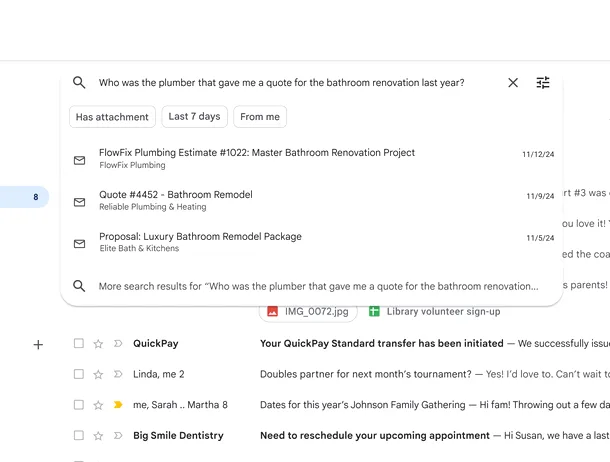Open Quote #4452 - Bathroom Remodel result
Viewport: 610px width, 462px height.
(x=312, y=200)
